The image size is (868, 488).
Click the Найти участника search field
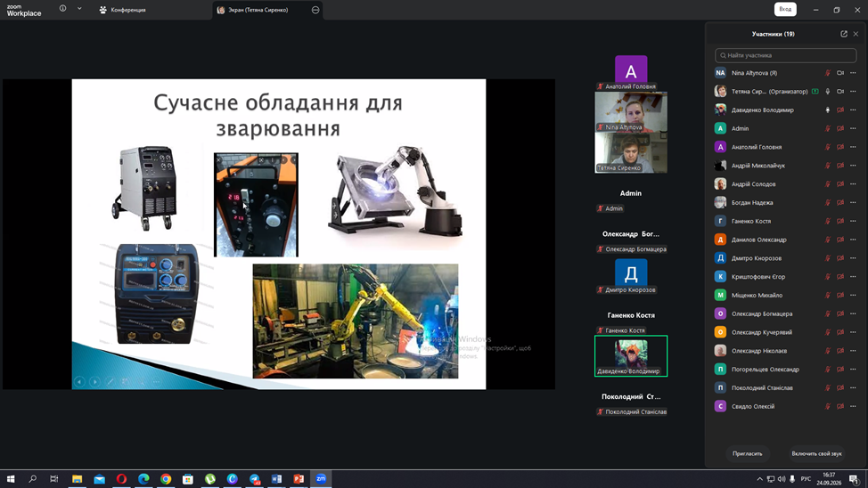(785, 55)
